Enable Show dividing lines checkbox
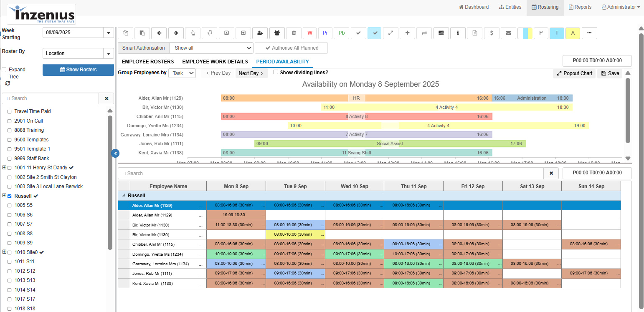644x312 pixels. (x=276, y=72)
